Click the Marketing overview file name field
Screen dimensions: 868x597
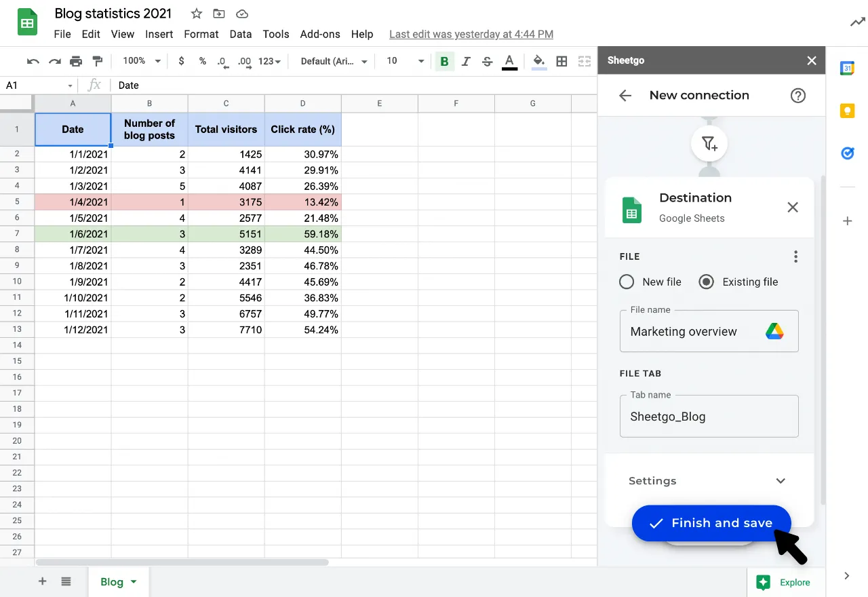coord(709,331)
